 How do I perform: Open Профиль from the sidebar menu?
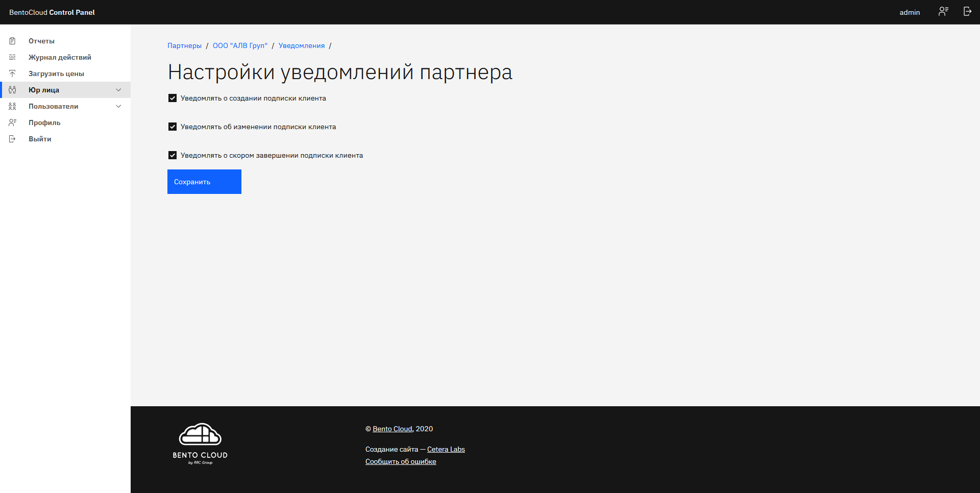pos(44,122)
